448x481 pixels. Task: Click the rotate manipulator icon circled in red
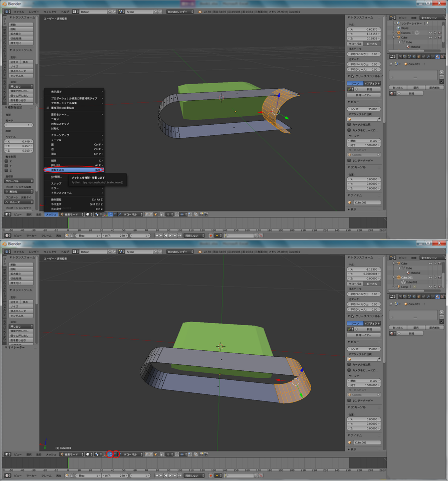coord(116,454)
